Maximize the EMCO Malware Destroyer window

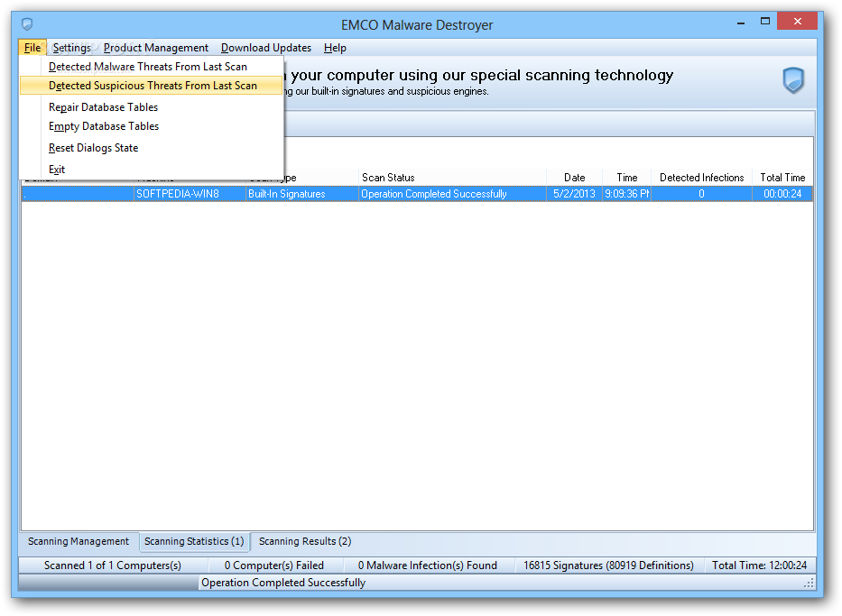click(x=765, y=22)
